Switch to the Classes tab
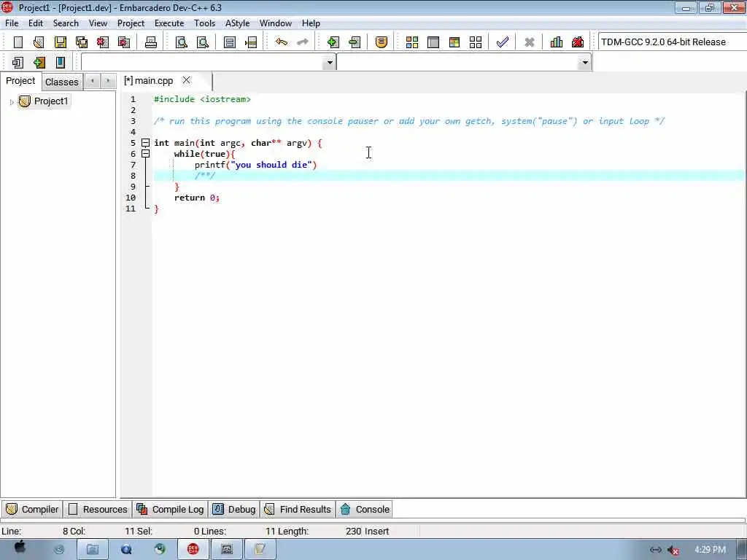Image resolution: width=747 pixels, height=560 pixels. coord(62,82)
